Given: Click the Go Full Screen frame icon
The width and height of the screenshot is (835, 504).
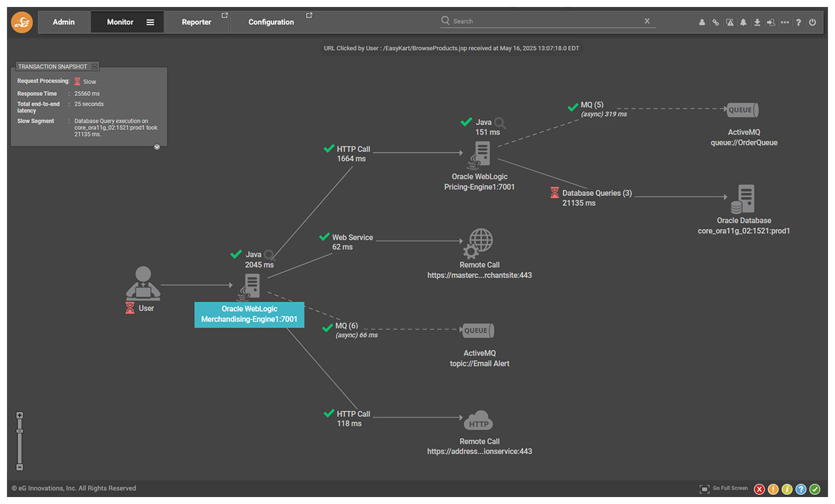Looking at the screenshot, I should (x=704, y=489).
